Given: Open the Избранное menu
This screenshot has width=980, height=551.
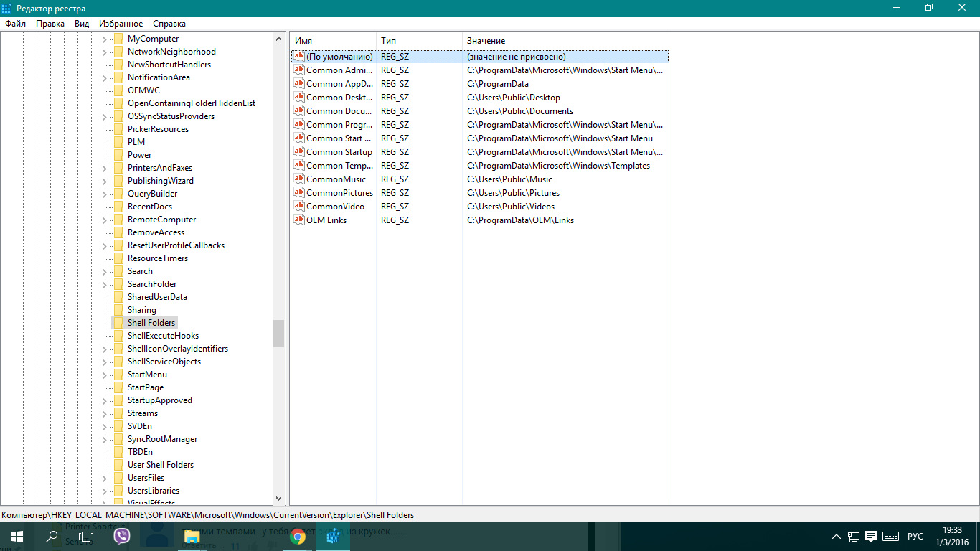Looking at the screenshot, I should tap(121, 24).
